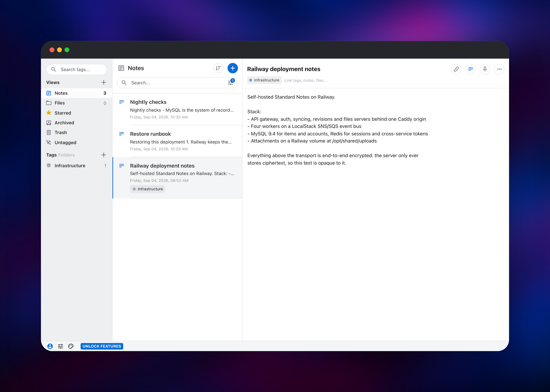Pin the Railway deployment notes note
Image resolution: width=550 pixels, height=392 pixels.
(485, 69)
